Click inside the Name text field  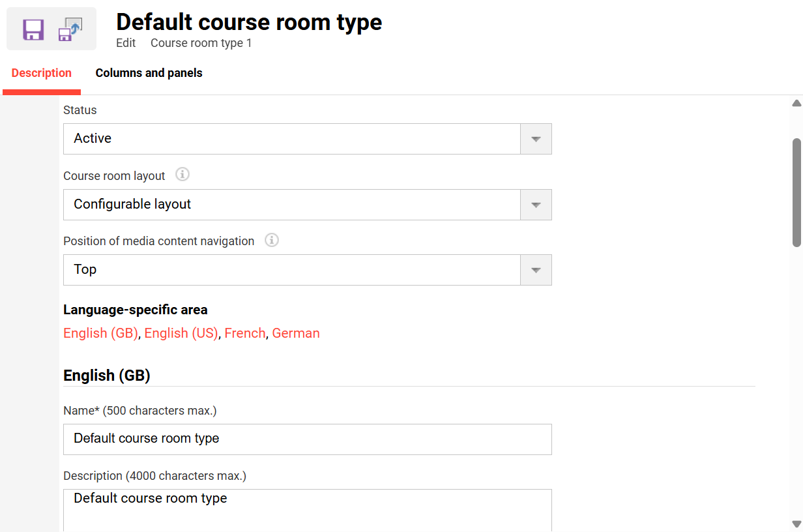coord(293,439)
